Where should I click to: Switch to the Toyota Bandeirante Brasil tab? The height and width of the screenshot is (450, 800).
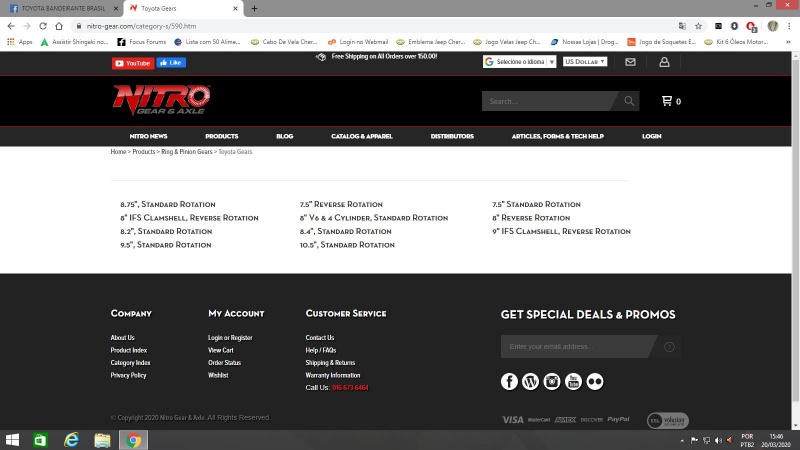pos(61,8)
